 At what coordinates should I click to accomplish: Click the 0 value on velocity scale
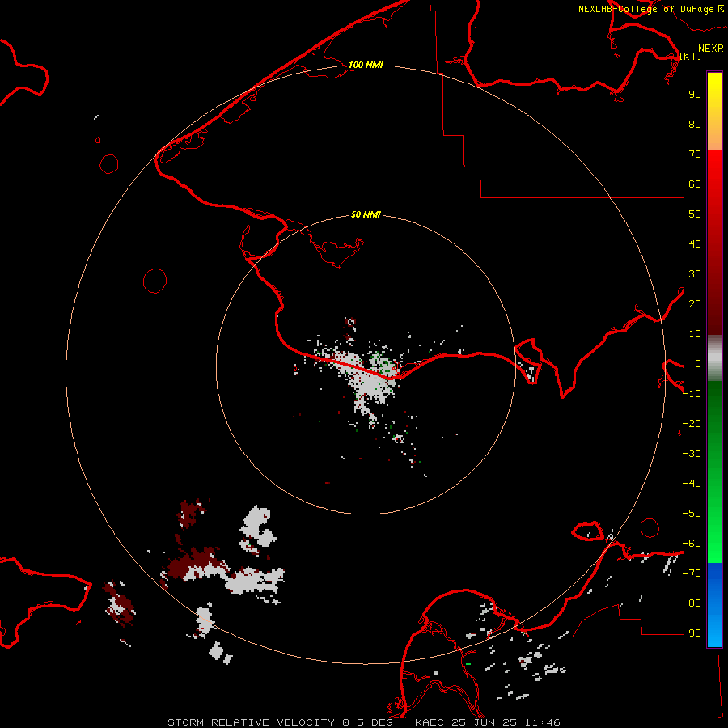pos(698,363)
